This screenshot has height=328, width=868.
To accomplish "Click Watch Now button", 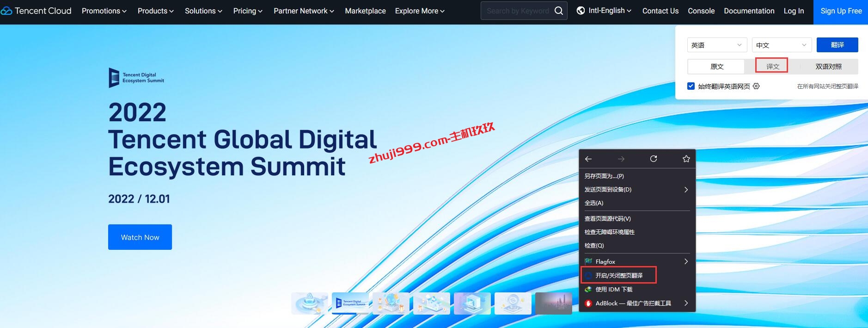I will (x=140, y=237).
